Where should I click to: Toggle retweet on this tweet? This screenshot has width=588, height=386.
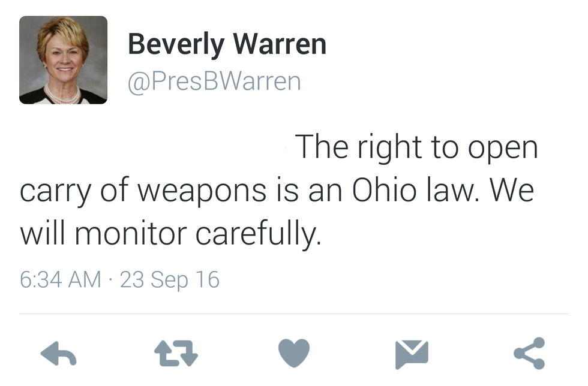coord(177,353)
